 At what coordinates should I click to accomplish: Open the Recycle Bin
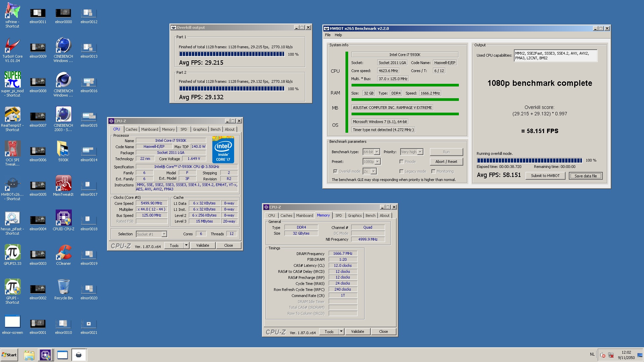coord(63,289)
